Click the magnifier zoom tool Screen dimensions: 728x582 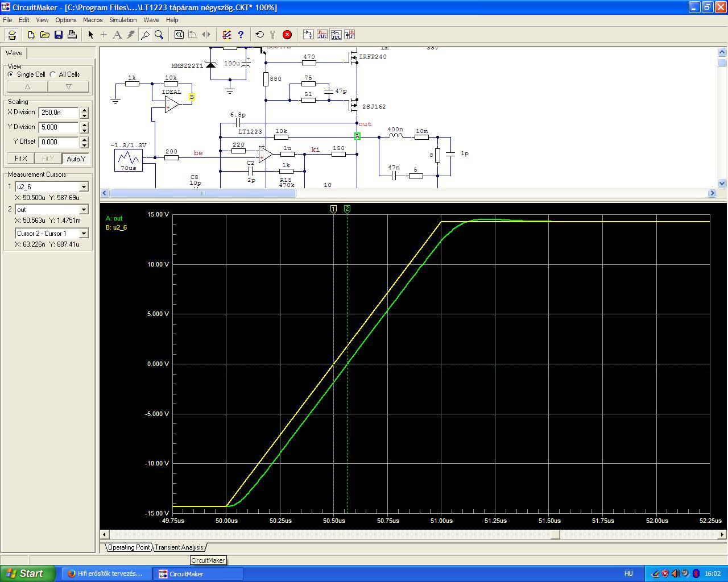click(x=159, y=35)
